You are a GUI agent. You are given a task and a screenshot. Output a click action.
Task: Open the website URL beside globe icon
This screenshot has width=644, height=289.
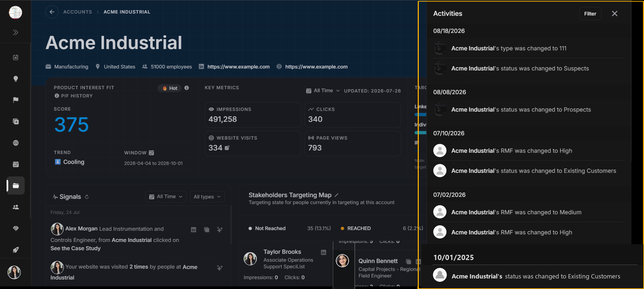click(316, 66)
